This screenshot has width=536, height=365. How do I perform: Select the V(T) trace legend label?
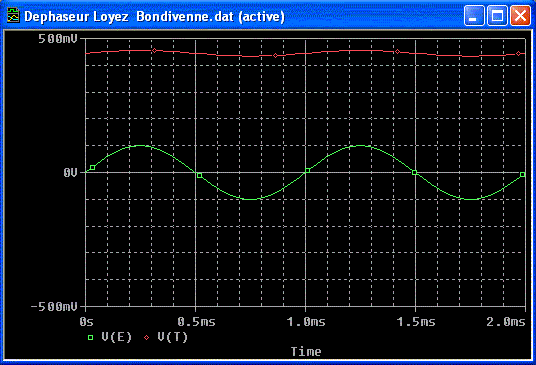click(173, 337)
